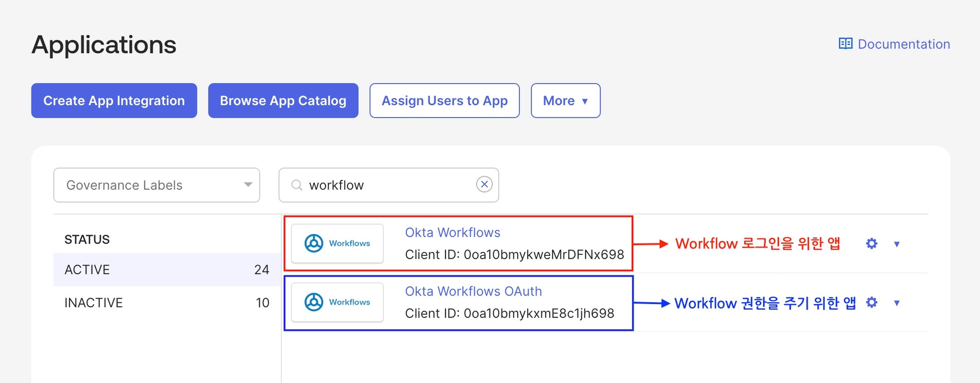Image resolution: width=980 pixels, height=383 pixels.
Task: Select Client ID 0oa10bmykweMrDFNx698 text
Action: tap(514, 254)
